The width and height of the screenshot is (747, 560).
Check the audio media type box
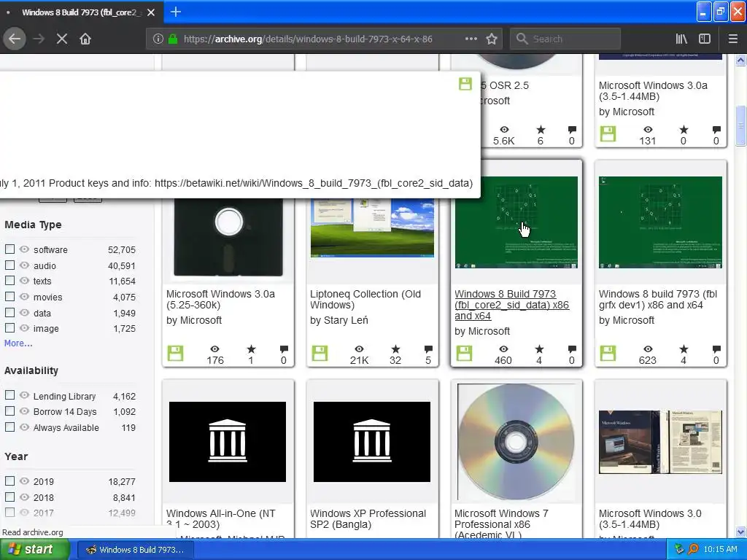tap(9, 265)
